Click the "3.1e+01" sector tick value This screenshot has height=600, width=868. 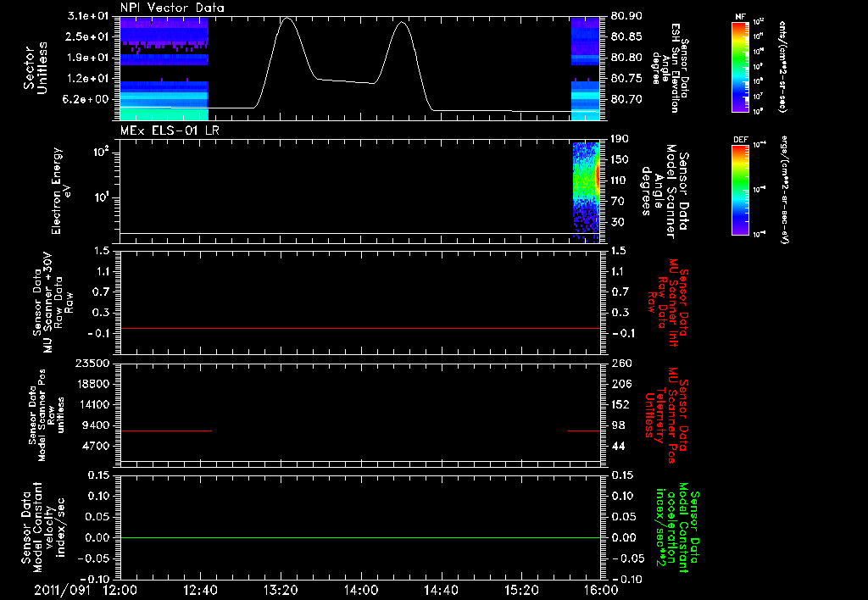(87, 16)
